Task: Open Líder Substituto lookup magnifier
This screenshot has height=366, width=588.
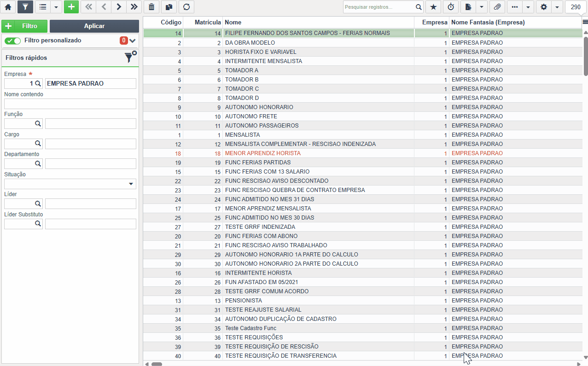Action: pyautogui.click(x=38, y=224)
